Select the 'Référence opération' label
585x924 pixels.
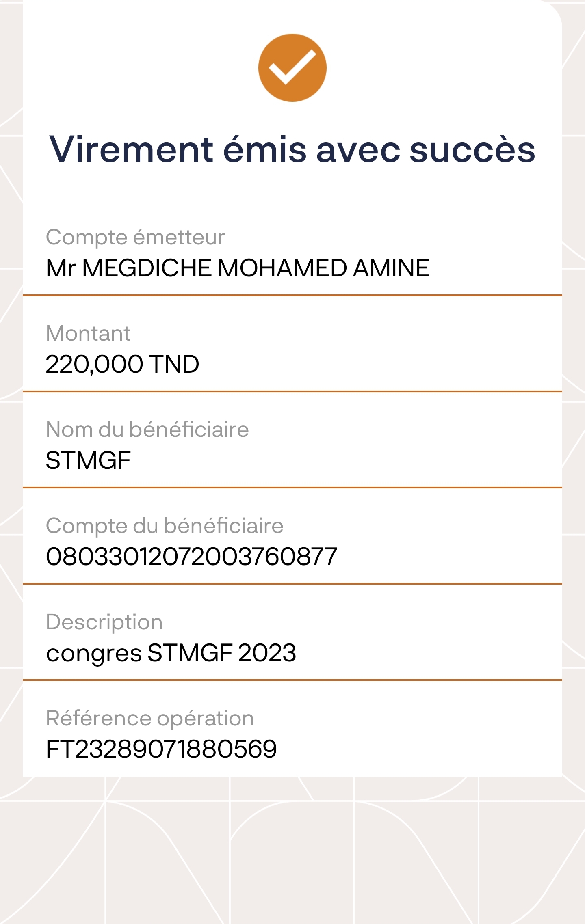click(150, 718)
